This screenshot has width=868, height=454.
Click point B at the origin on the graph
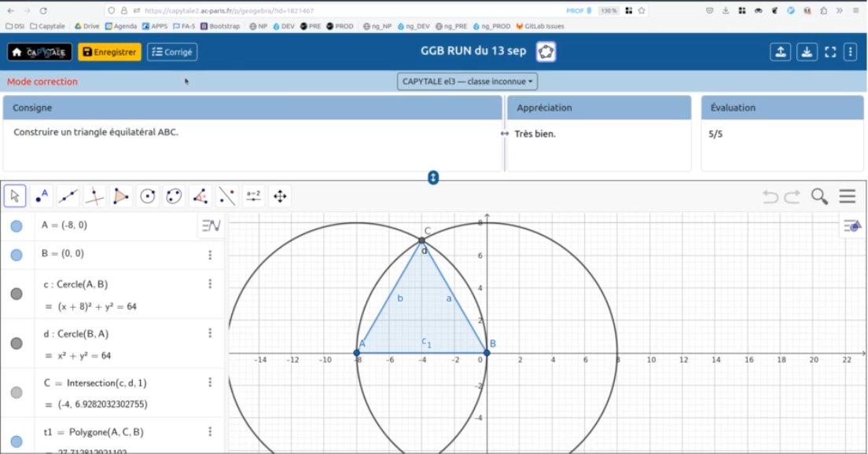pyautogui.click(x=487, y=353)
